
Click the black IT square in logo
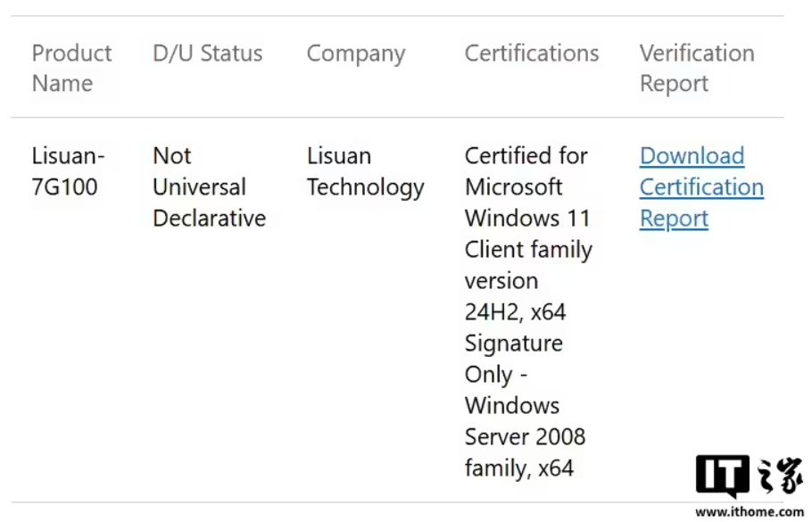[723, 476]
